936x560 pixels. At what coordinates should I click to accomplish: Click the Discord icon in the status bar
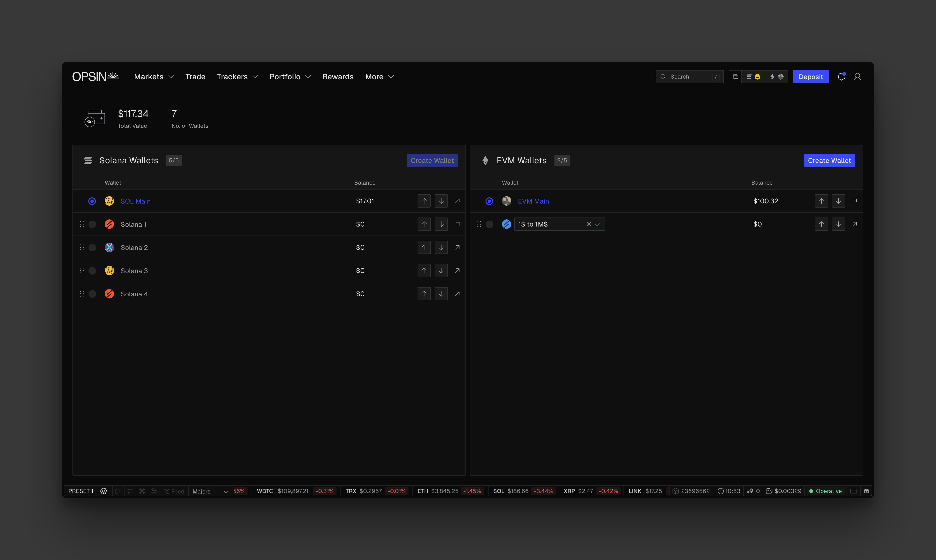point(866,491)
